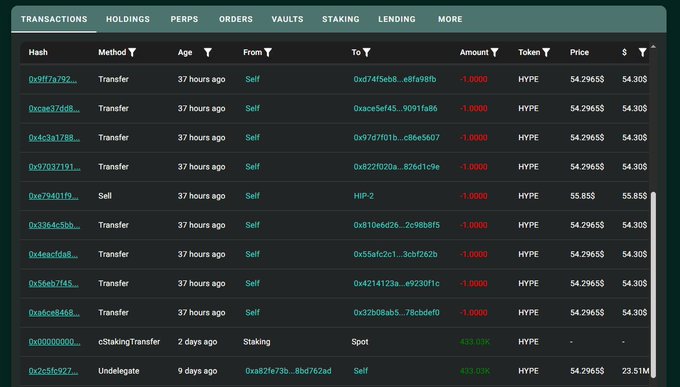Go to the Staking tab
The image size is (680, 387).
341,19
